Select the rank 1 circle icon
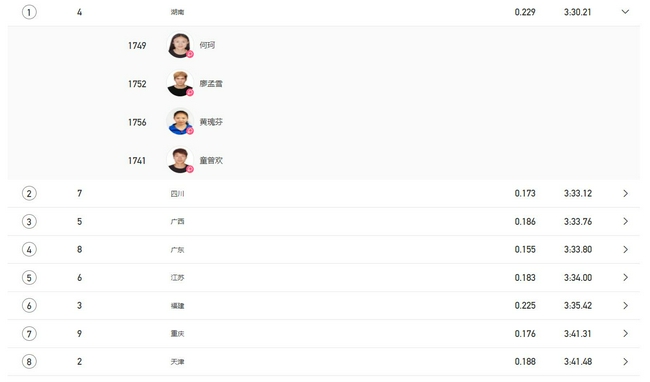This screenshot has width=650, height=382. (29, 12)
